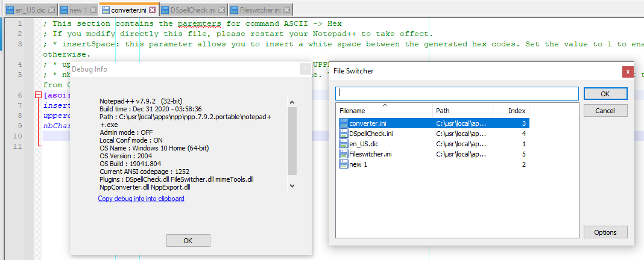Image resolution: width=644 pixels, height=260 pixels.
Task: Click index value 1 for en_US.dic
Action: point(524,143)
